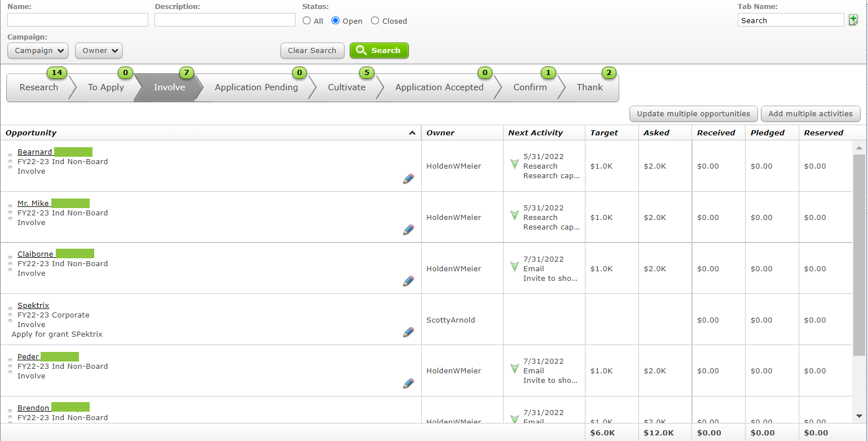Screen dimensions: 868x441
Task: Click the Clear Search button
Action: [312, 50]
